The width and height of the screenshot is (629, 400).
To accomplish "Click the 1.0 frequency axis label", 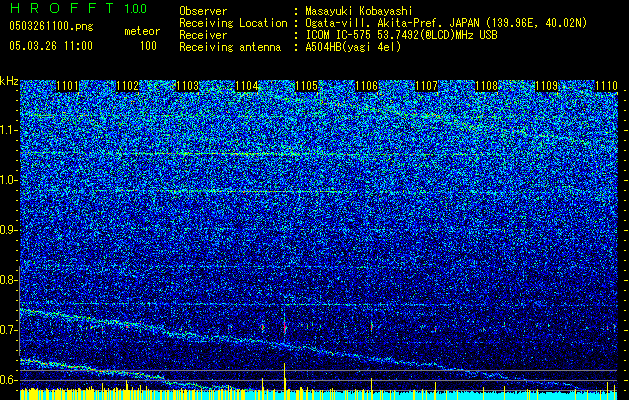I will coord(8,180).
